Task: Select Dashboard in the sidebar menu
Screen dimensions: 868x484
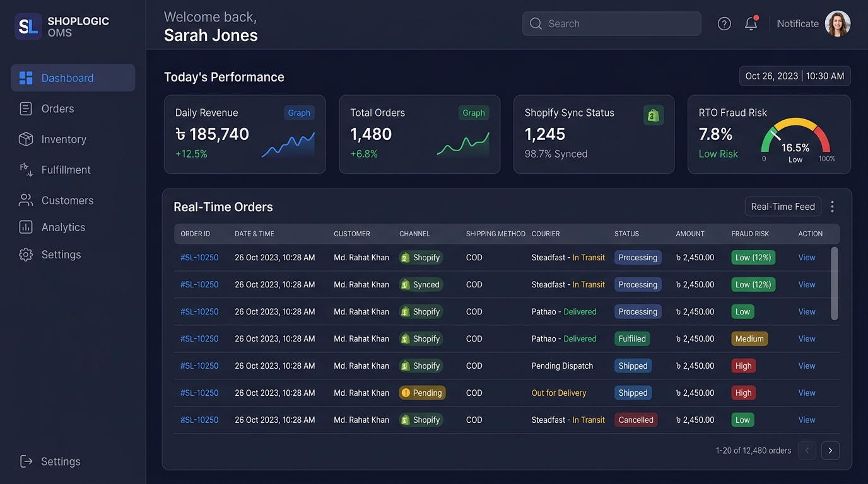Action: (x=73, y=78)
